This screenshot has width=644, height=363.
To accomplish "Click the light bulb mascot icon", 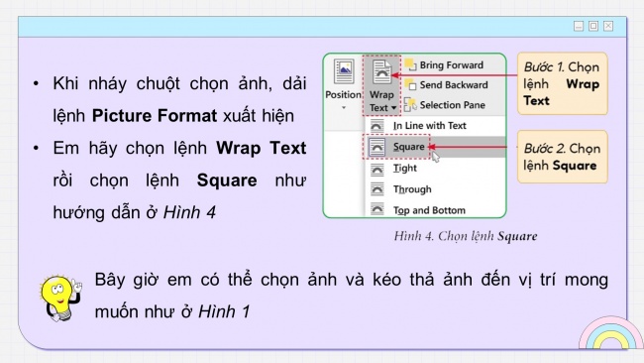I will tap(60, 299).
